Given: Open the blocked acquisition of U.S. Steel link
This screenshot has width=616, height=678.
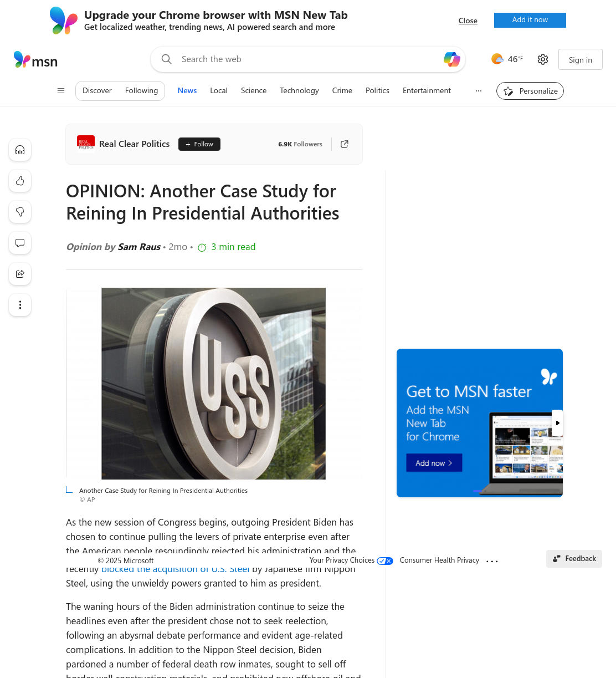Looking at the screenshot, I should tap(175, 569).
